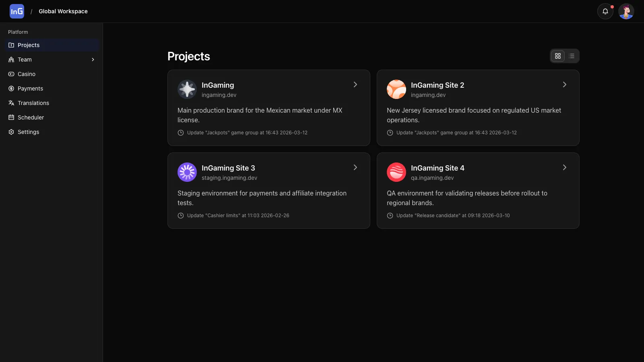Click the Translations sidebar icon
Screen dimensions: 644x362
11,103
